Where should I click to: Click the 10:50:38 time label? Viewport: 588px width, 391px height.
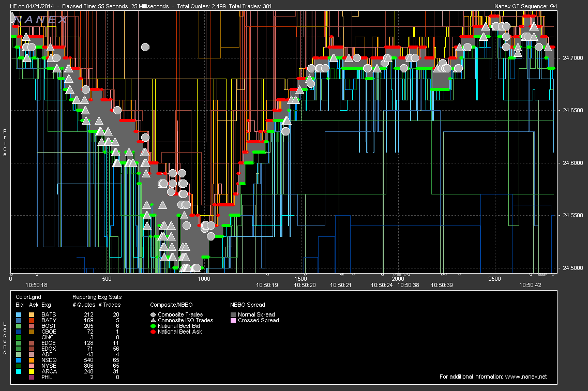(408, 285)
